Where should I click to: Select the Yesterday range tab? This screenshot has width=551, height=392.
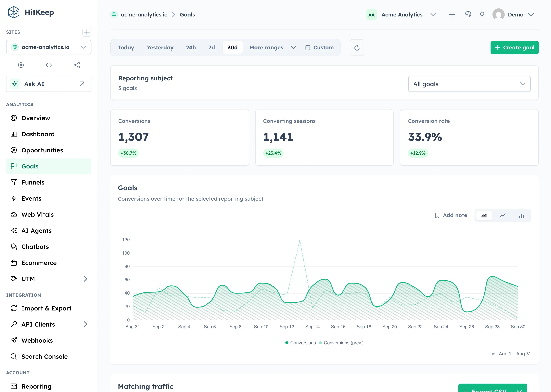160,47
